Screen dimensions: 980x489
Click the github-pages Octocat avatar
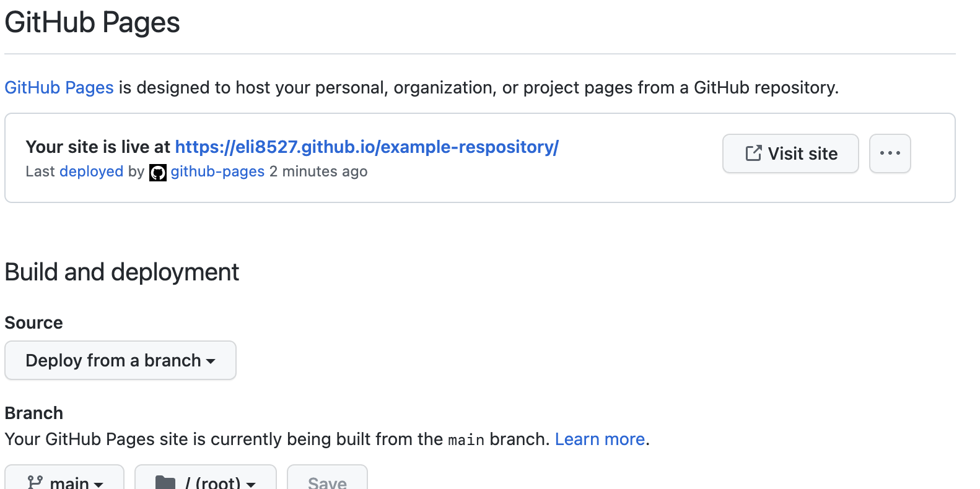[158, 173]
